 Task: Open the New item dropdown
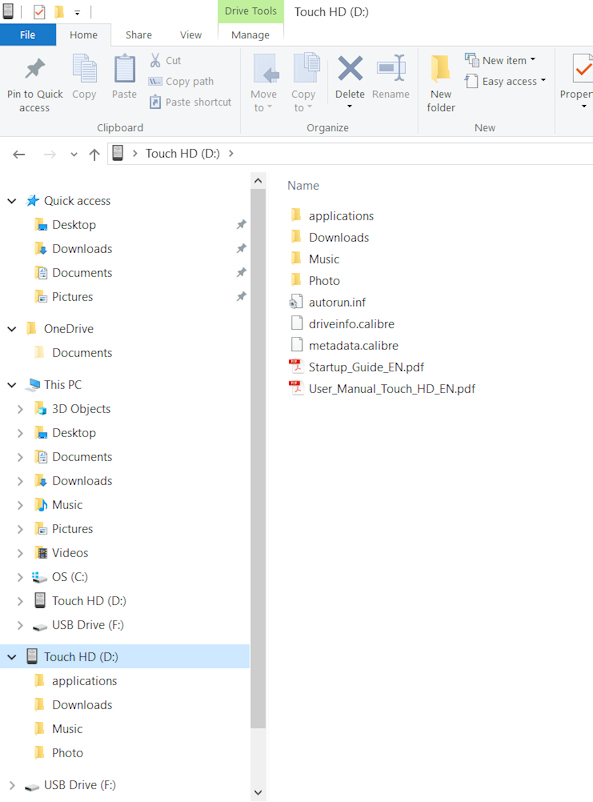(x=500, y=60)
